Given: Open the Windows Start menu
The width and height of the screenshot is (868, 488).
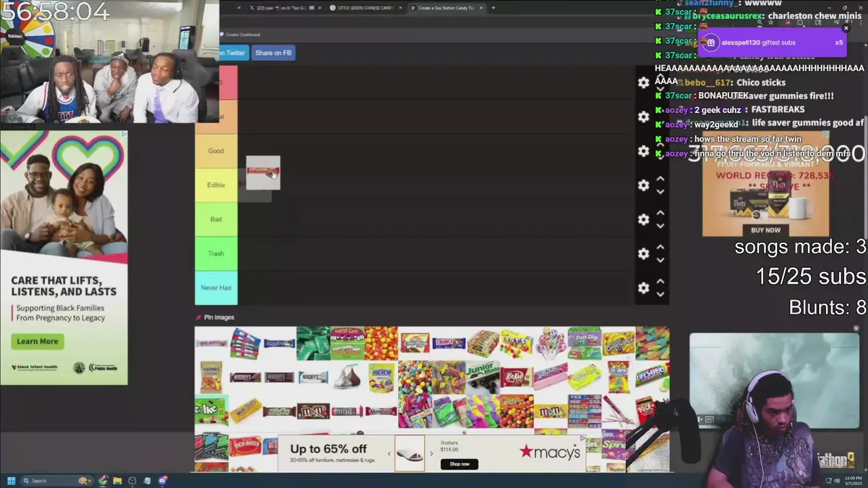Looking at the screenshot, I should [11, 481].
